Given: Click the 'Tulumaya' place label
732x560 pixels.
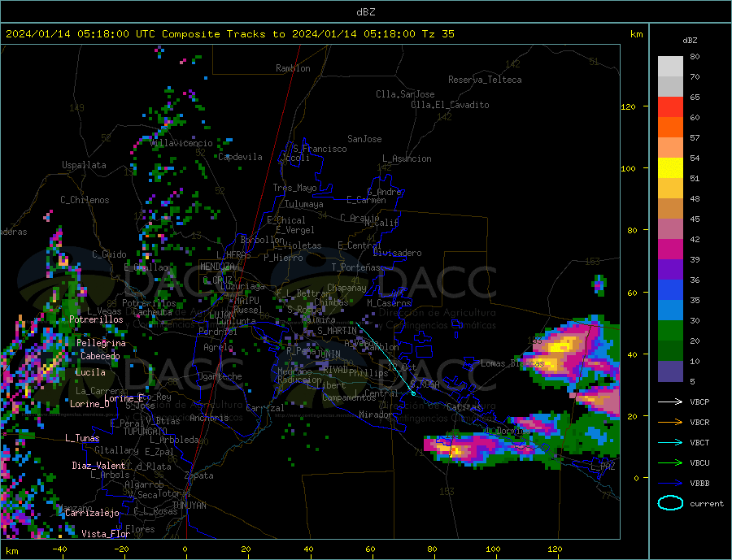Looking at the screenshot, I should 304,204.
